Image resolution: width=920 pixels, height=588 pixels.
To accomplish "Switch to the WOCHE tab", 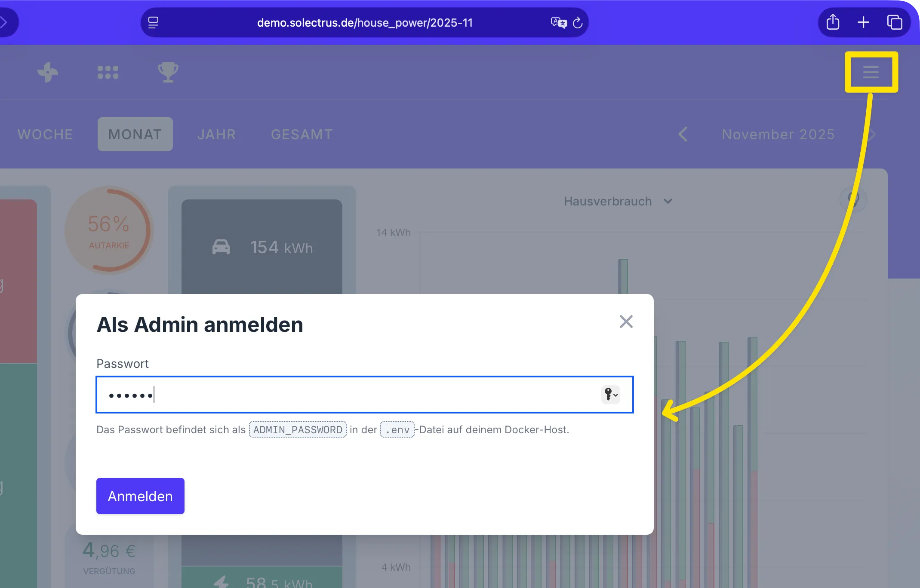I will click(x=45, y=134).
